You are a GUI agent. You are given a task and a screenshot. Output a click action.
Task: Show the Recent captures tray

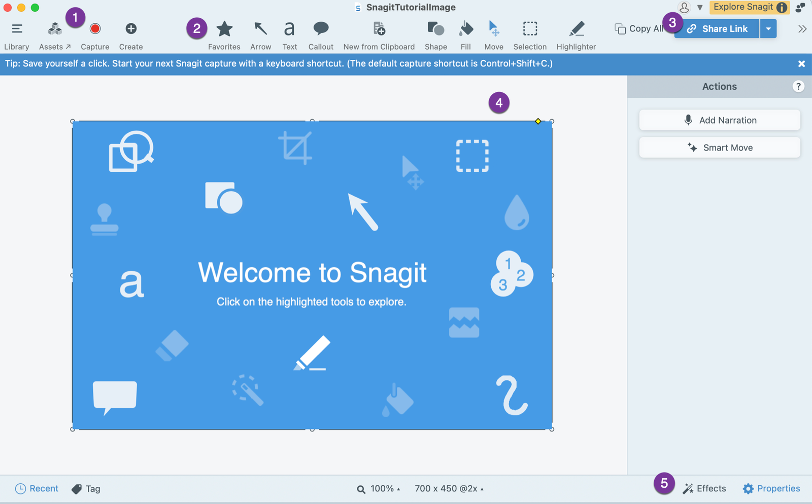point(37,489)
